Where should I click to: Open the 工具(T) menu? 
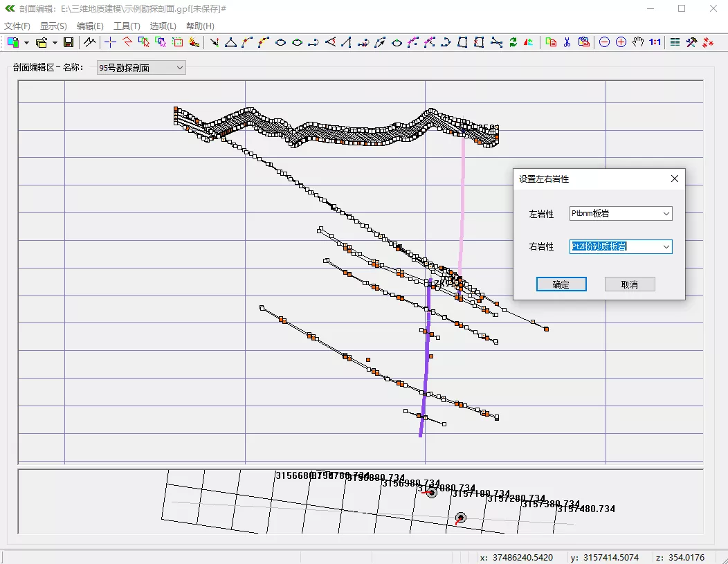point(127,26)
